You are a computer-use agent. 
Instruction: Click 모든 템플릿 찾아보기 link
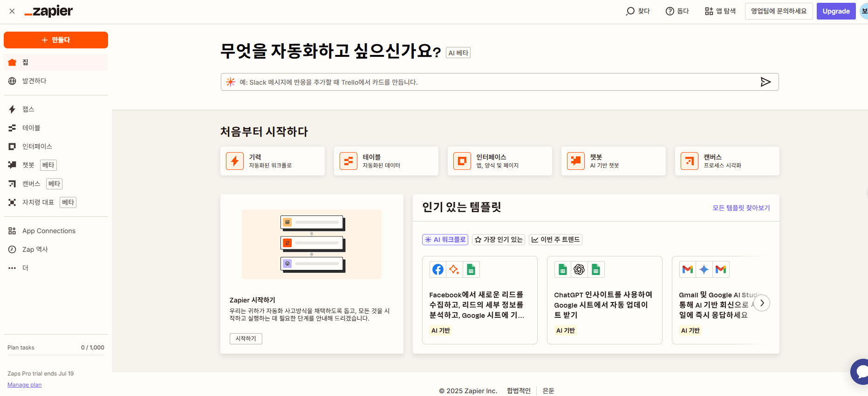click(x=741, y=208)
